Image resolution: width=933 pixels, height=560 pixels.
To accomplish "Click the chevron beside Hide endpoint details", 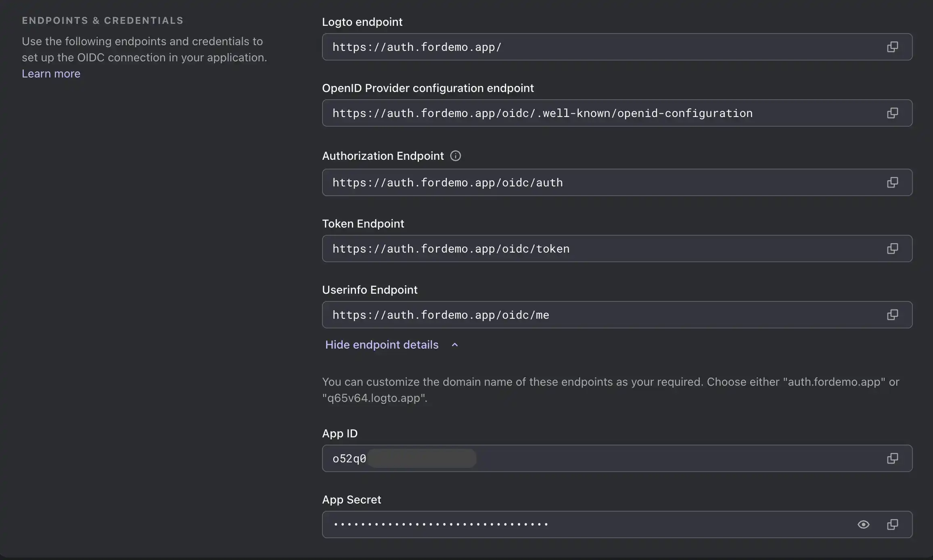I will (455, 345).
